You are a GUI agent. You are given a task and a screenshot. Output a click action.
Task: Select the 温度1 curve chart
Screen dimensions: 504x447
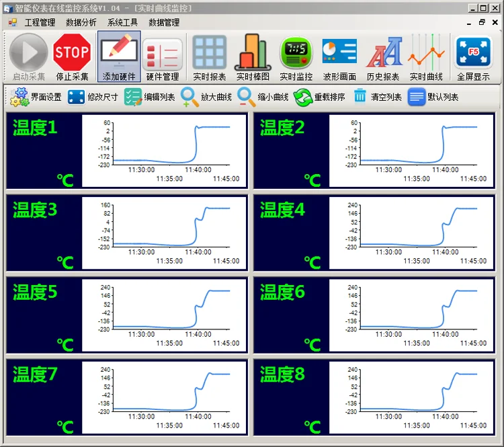(x=164, y=151)
